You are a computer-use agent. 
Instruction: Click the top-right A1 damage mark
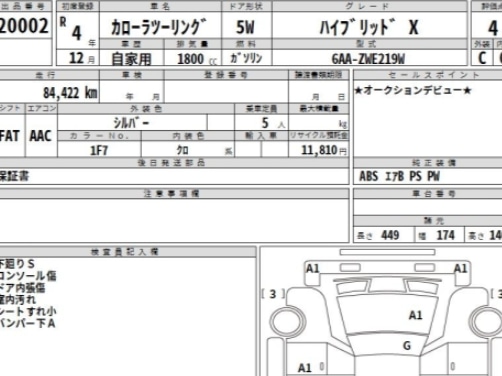tap(460, 268)
